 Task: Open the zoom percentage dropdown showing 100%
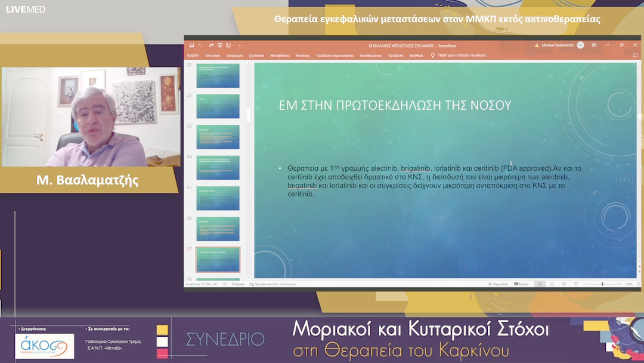click(x=628, y=283)
